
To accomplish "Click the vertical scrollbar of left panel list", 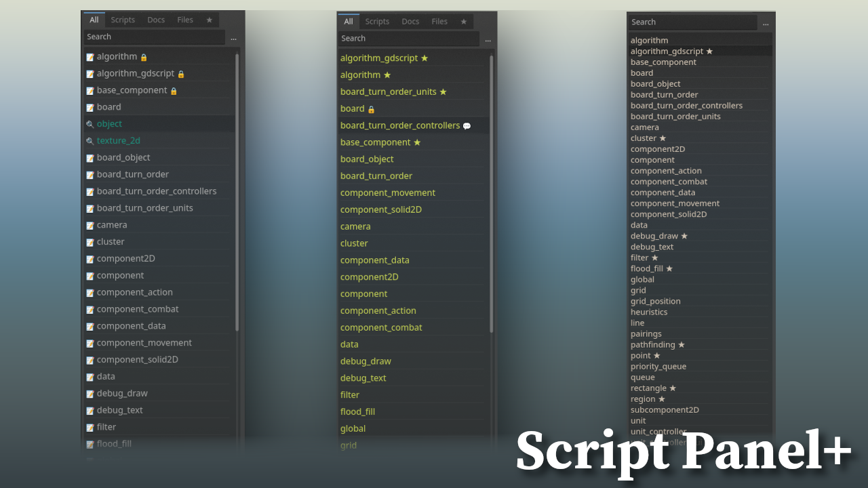I will coord(237,192).
